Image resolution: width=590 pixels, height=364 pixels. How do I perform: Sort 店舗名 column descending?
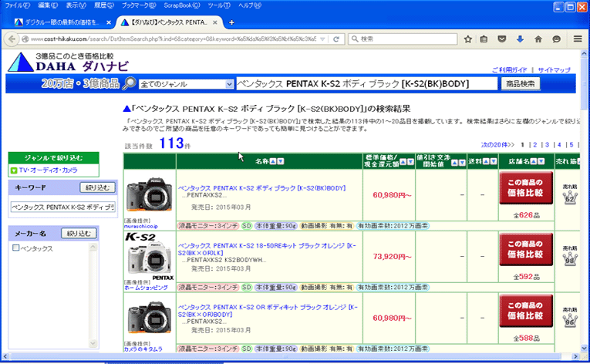pos(541,161)
